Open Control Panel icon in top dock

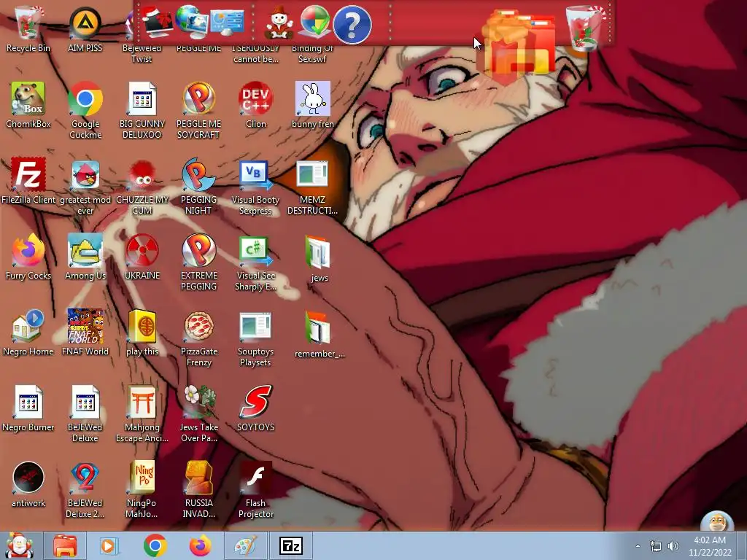(227, 21)
